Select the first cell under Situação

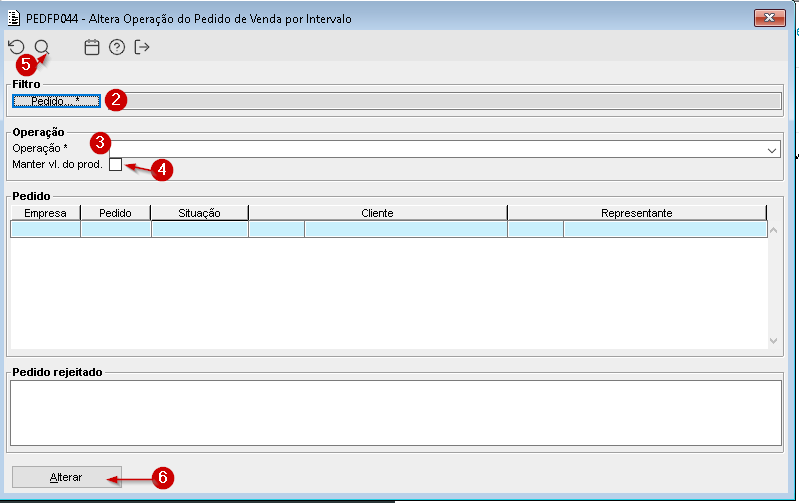click(200, 229)
